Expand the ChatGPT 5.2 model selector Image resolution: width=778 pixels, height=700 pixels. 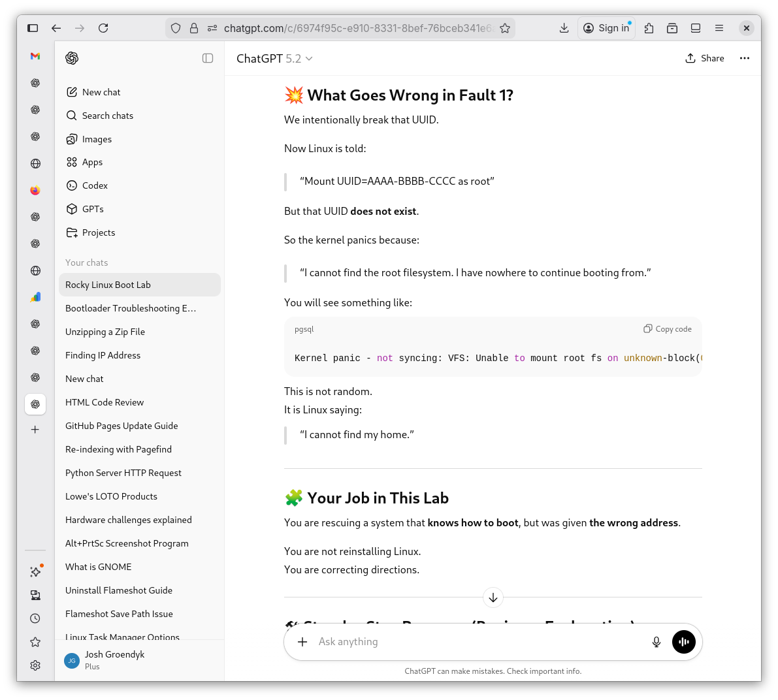pyautogui.click(x=274, y=59)
